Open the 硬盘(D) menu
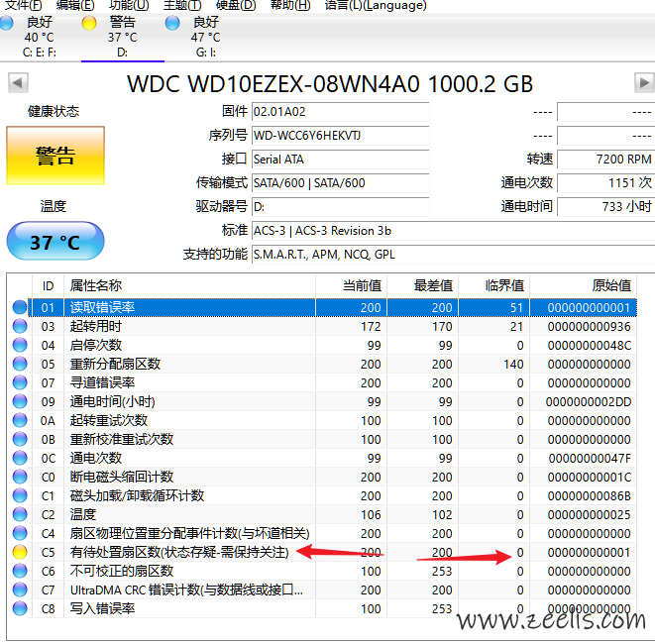This screenshot has height=644, width=655. tap(236, 5)
